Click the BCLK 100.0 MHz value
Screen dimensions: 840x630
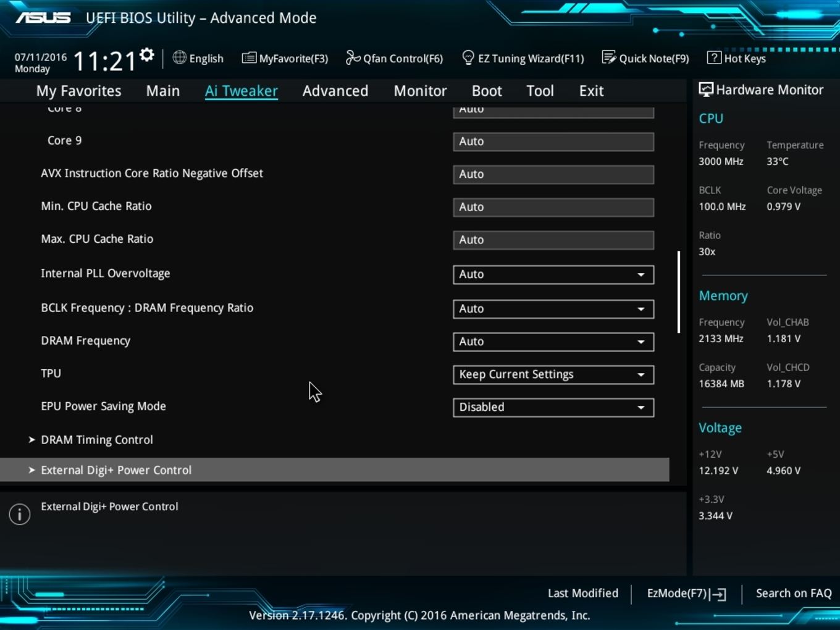point(722,206)
